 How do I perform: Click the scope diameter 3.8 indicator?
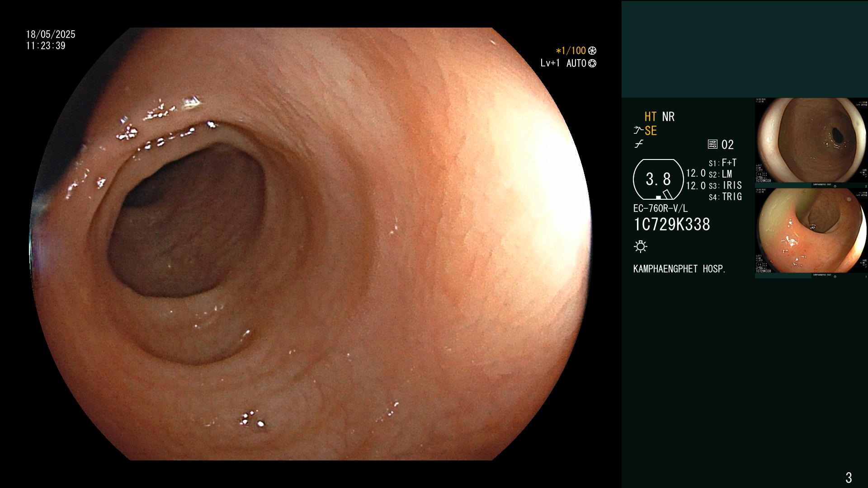658,179
